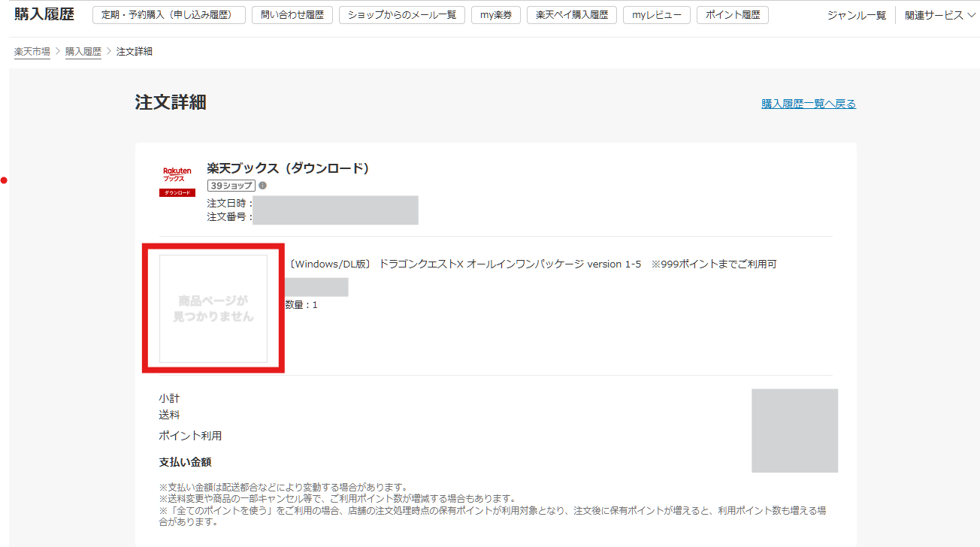
Task: Select the my楽券 button
Action: [x=496, y=15]
